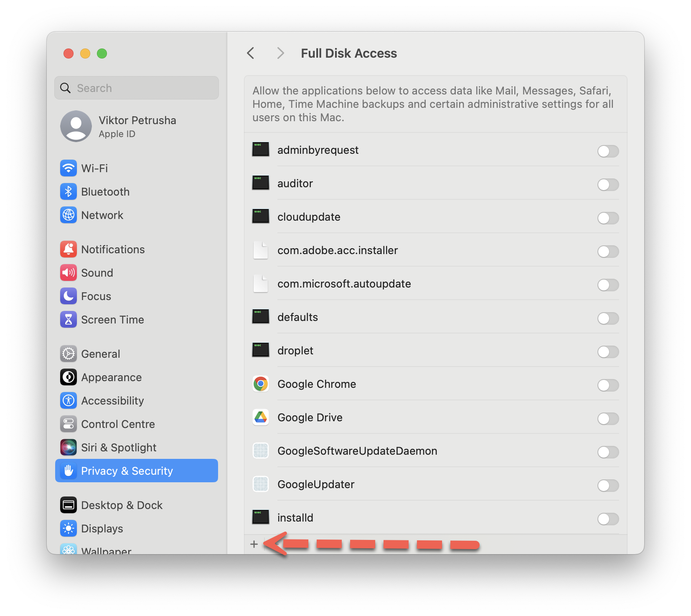The image size is (691, 616).
Task: Enable the GoogleSoftwareUpdateDaemon switch
Action: point(608,452)
